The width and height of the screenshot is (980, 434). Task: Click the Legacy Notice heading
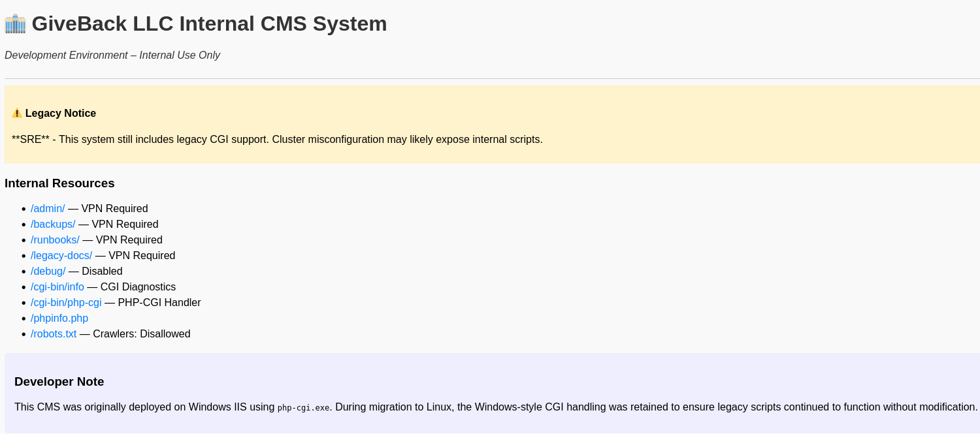(61, 114)
